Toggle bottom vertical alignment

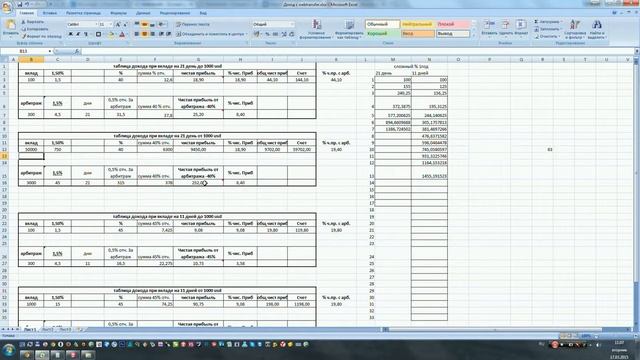[152, 24]
